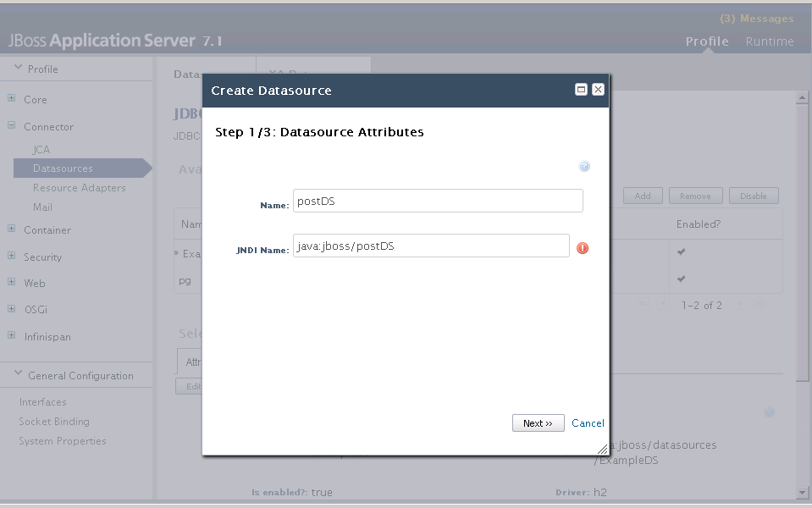Click the Name input field
Screen dimensions: 812x508
pos(438,201)
